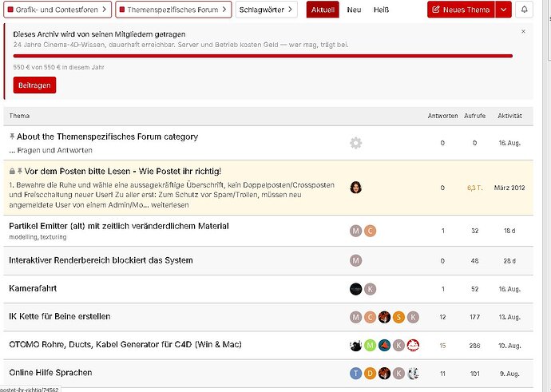Click the reply count 15 on OTOMO row
551x392 pixels.
pyautogui.click(x=442, y=346)
